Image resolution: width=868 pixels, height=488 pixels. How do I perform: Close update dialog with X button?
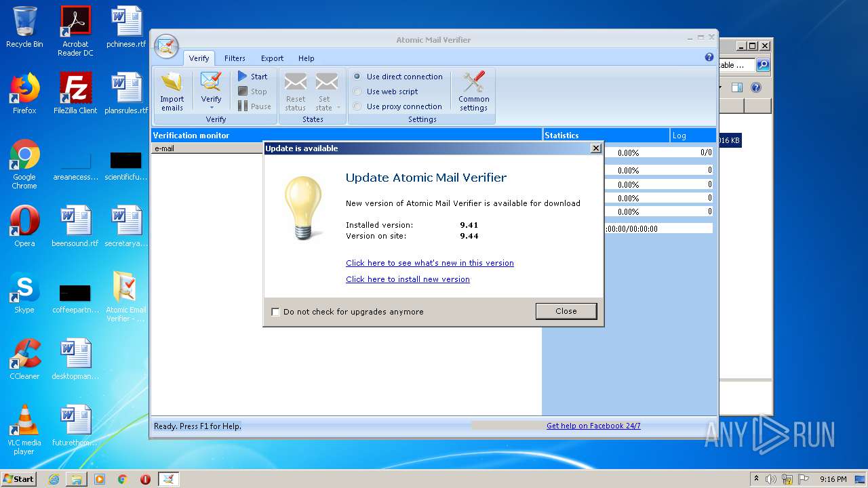click(x=596, y=148)
